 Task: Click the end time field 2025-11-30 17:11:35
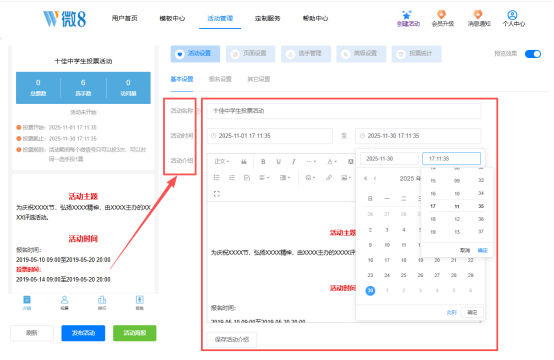(x=418, y=136)
